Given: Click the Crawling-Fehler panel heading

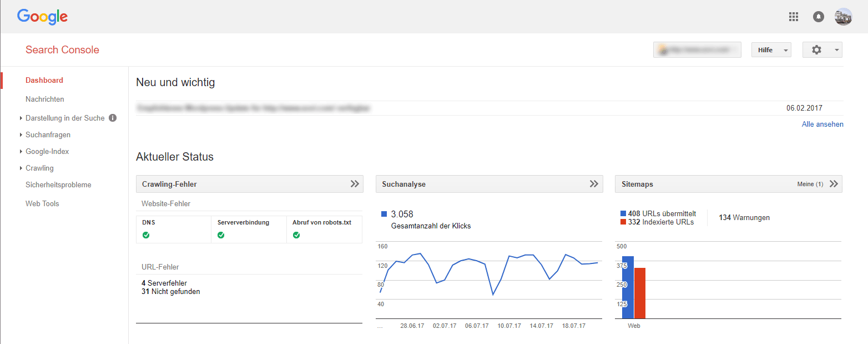Looking at the screenshot, I should tap(169, 184).
